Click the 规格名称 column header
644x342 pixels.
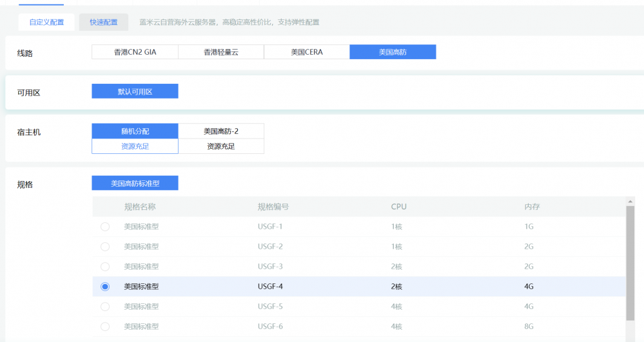click(140, 207)
